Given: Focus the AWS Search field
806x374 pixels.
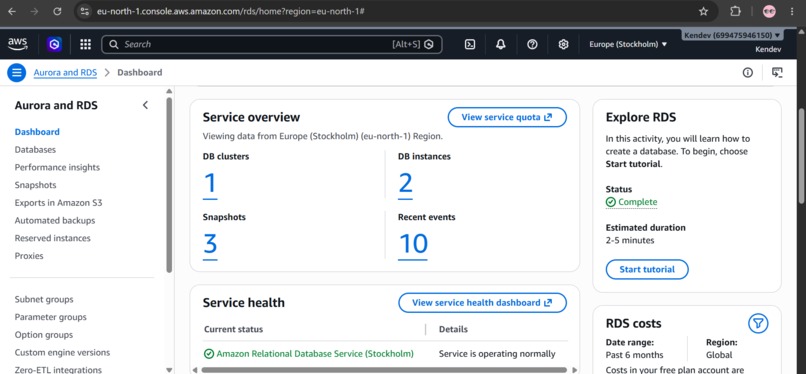Looking at the screenshot, I should pyautogui.click(x=271, y=44).
